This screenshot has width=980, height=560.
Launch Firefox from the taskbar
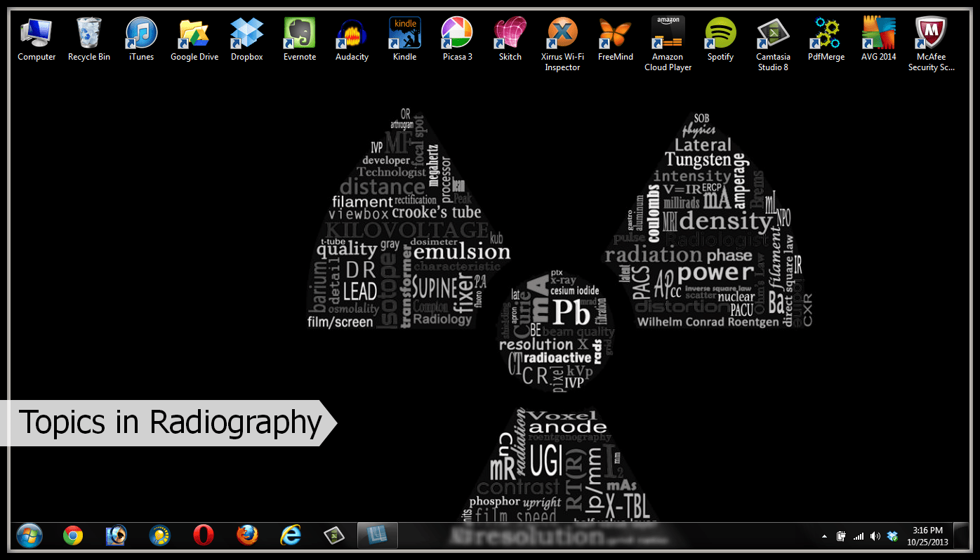(247, 535)
